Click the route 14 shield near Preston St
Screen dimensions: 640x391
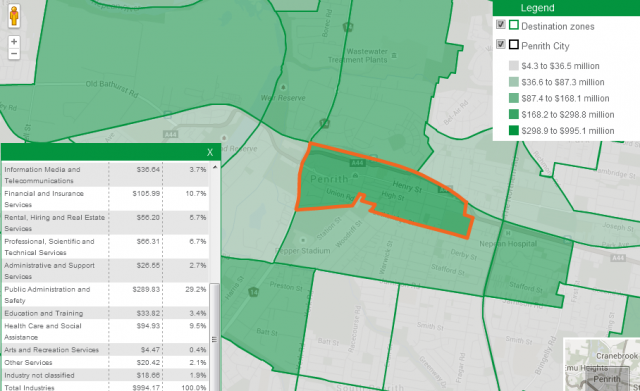253,292
